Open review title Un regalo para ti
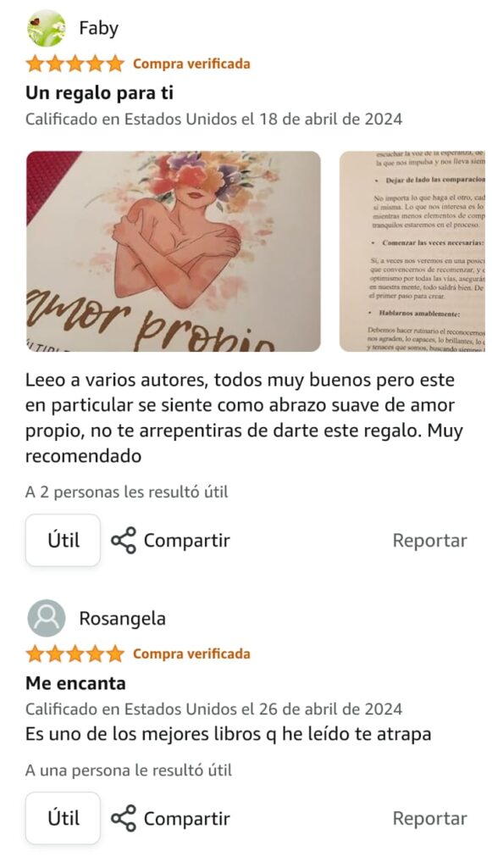492x868 pixels. [100, 93]
